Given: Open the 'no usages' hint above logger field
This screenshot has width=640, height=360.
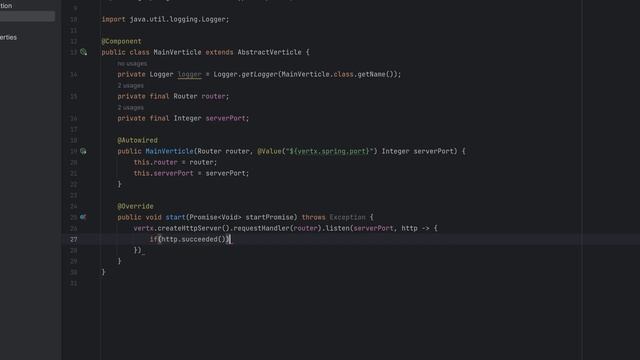Looking at the screenshot, I should [x=132, y=64].
